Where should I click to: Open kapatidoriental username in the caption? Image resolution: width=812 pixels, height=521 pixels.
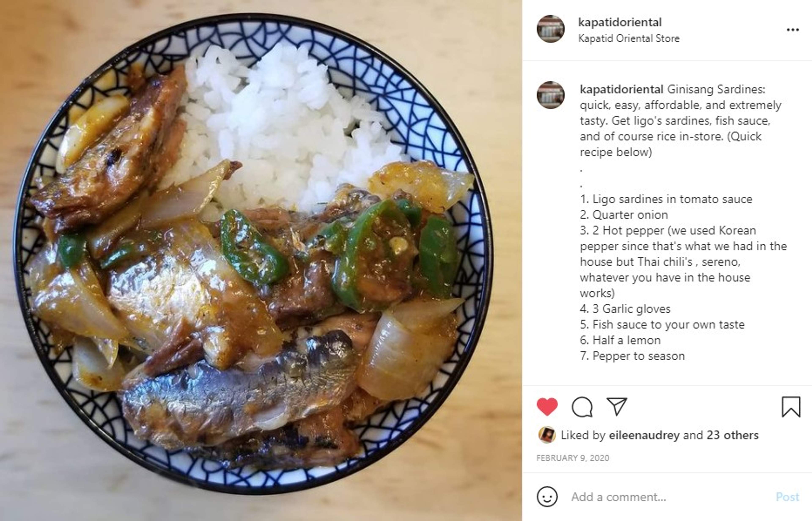[621, 90]
